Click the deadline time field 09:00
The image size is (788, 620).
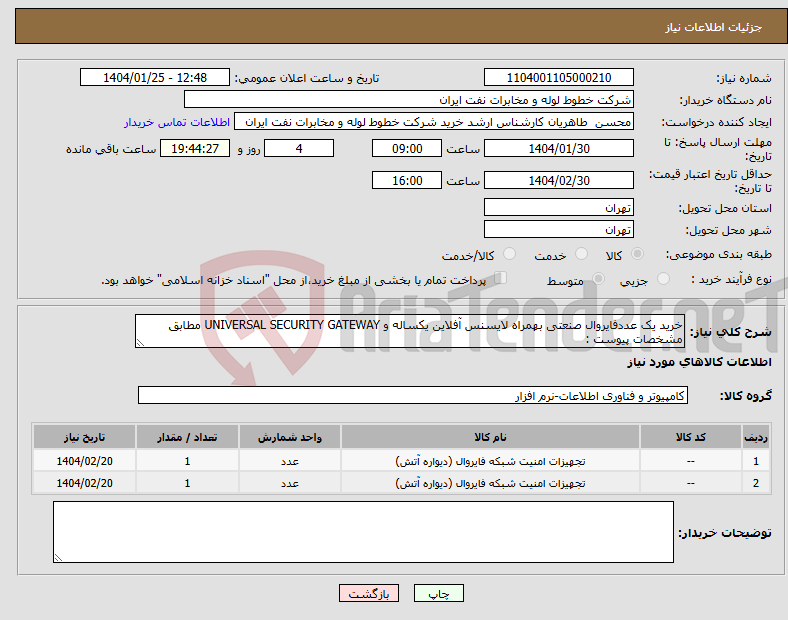[x=407, y=148]
